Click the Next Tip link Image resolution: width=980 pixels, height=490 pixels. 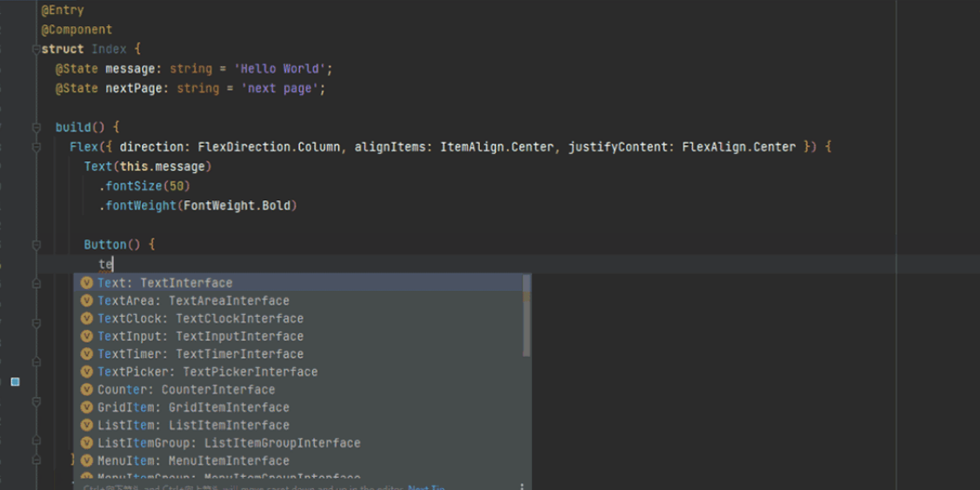pyautogui.click(x=426, y=487)
